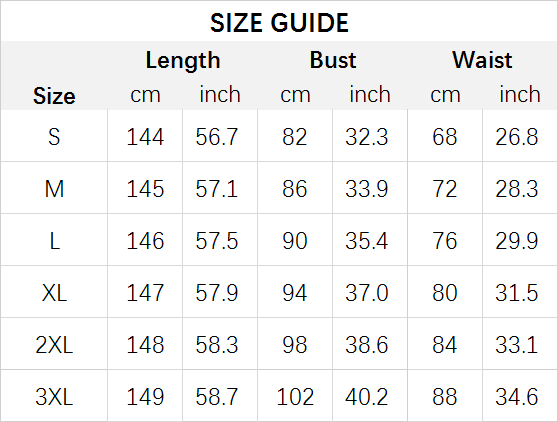Select the L size row label

54,241
